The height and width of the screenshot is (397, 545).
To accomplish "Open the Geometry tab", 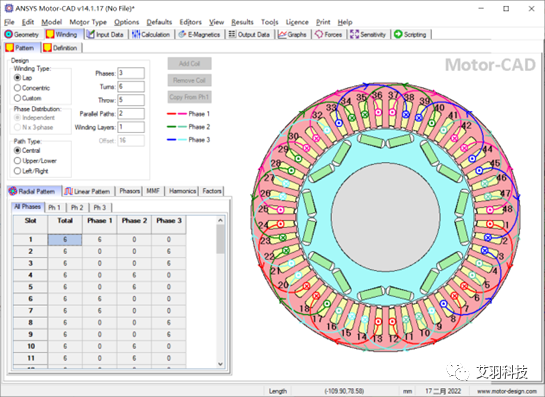I will (22, 34).
